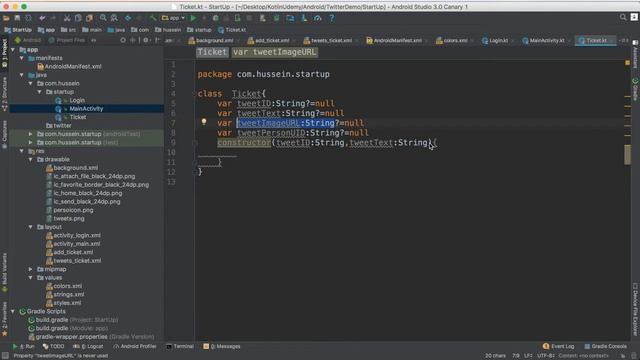
Task: Click the Help question mark icon
Action: click(331, 18)
